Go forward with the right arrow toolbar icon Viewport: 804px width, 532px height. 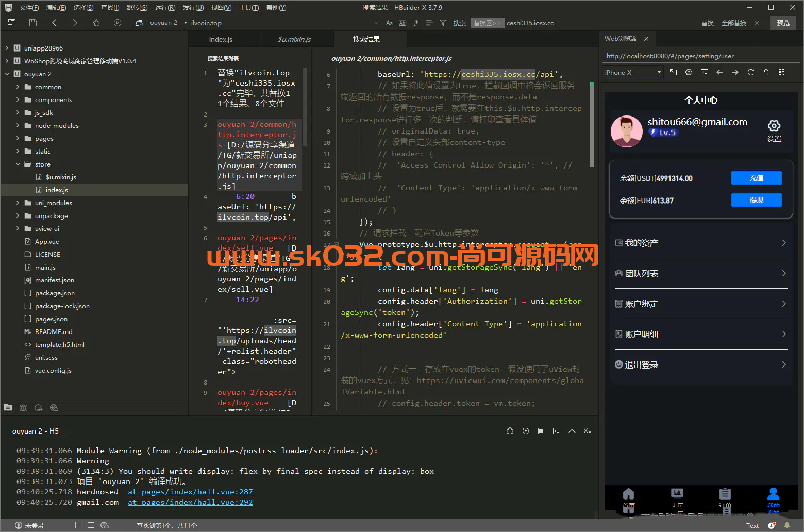coord(75,23)
